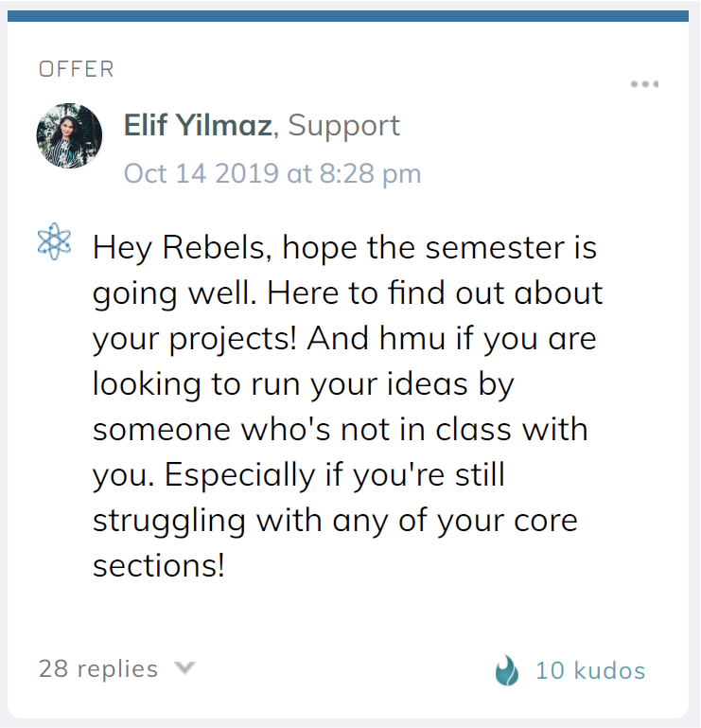
Task: Click the Support role label
Action: (x=343, y=126)
